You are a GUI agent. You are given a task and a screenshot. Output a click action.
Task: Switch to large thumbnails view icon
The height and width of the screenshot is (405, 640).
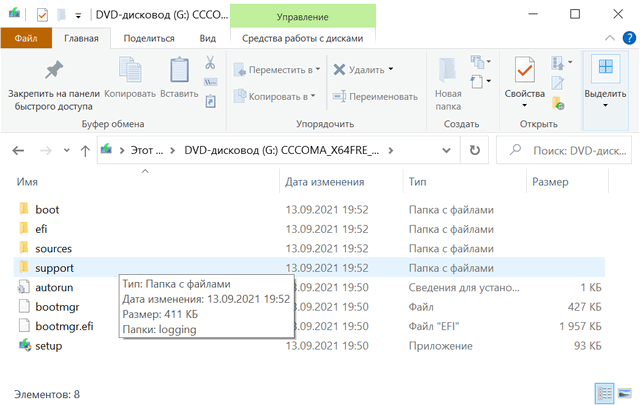[x=625, y=394]
